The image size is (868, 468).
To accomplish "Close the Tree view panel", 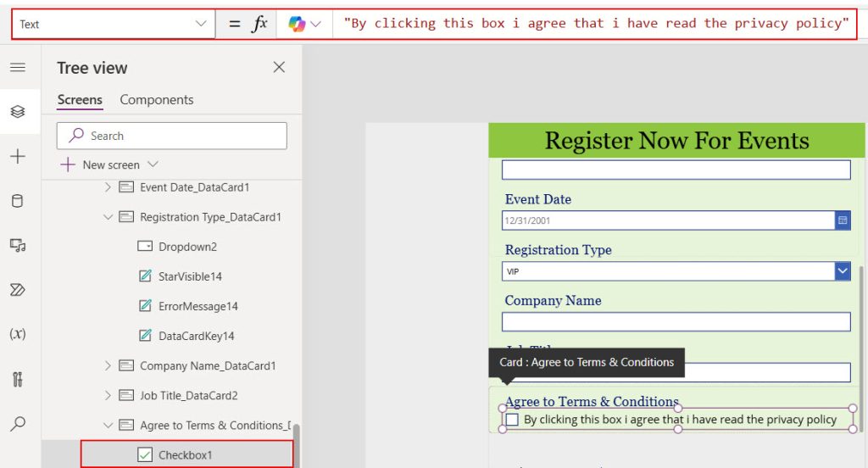I will click(279, 68).
